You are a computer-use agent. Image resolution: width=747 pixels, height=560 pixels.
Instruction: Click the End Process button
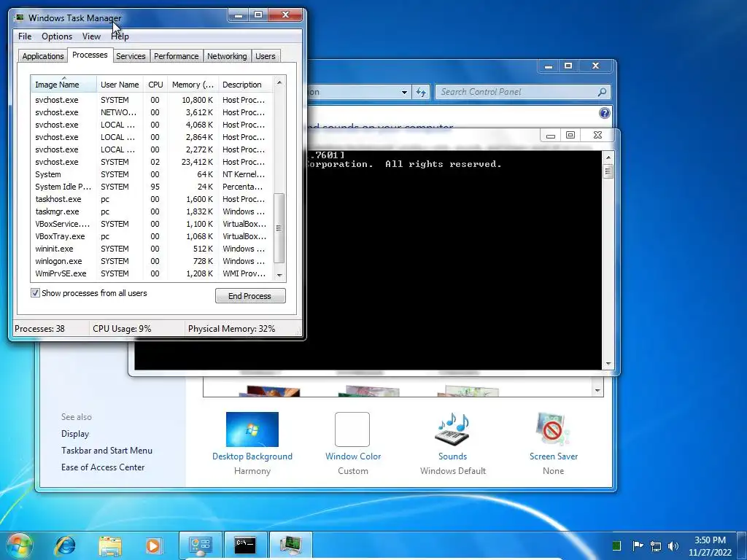(250, 296)
